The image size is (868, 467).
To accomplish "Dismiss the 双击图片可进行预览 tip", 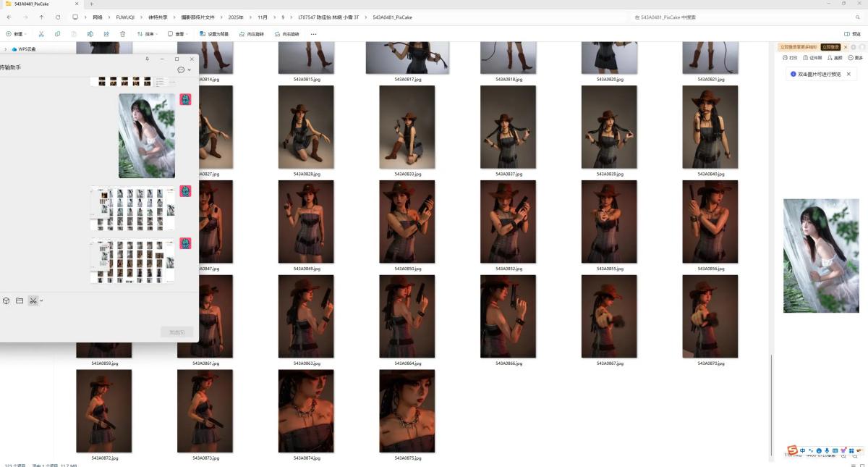I will 848,74.
